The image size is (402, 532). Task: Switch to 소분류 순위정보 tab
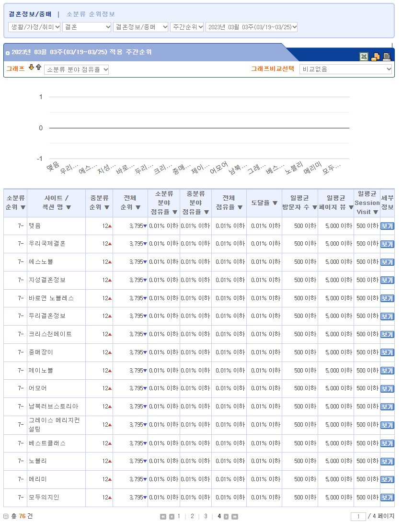point(91,14)
